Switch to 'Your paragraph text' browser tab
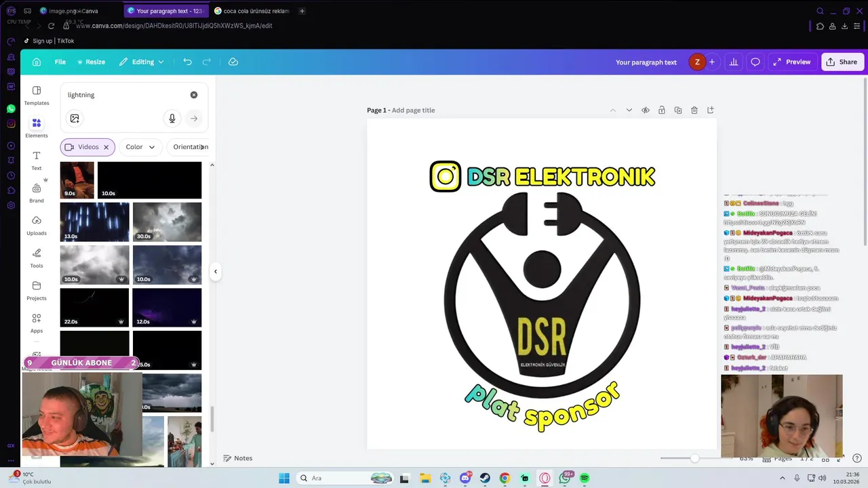Screen dimensions: 868x488 pos(165,11)
